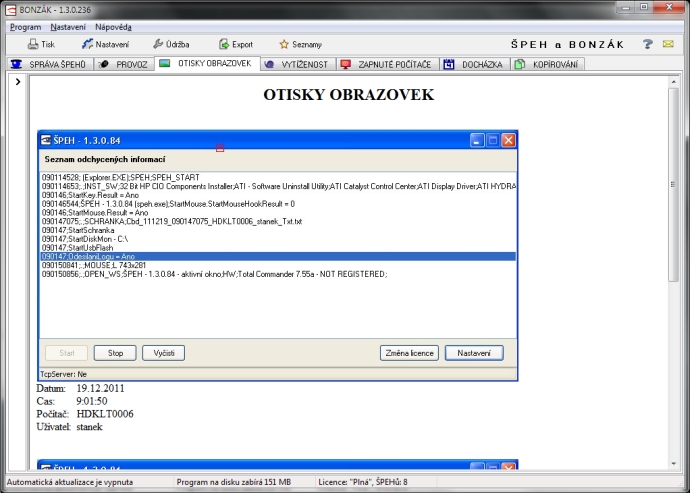Select the highlighted OdesilaniLogu = Ano row

pos(278,257)
